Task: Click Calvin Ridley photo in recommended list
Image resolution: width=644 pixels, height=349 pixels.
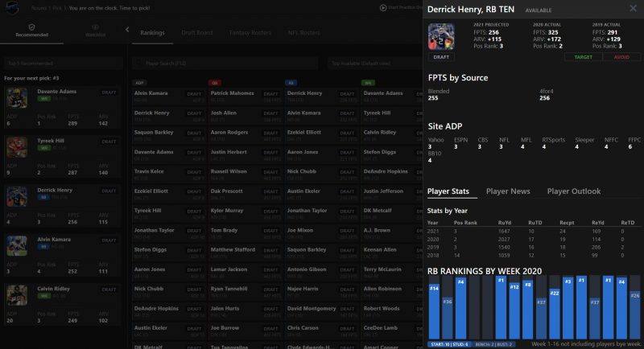Action: (17, 295)
